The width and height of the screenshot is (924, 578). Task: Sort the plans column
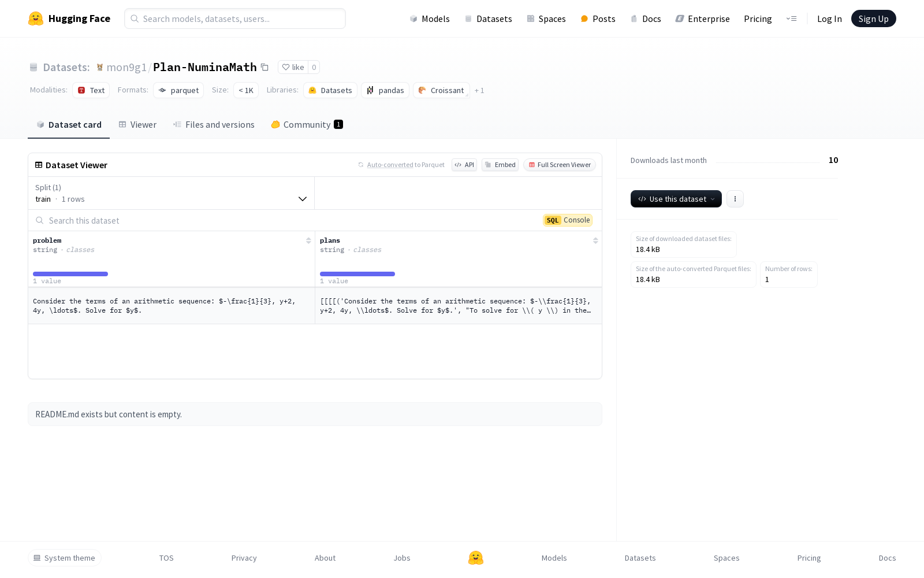point(595,240)
